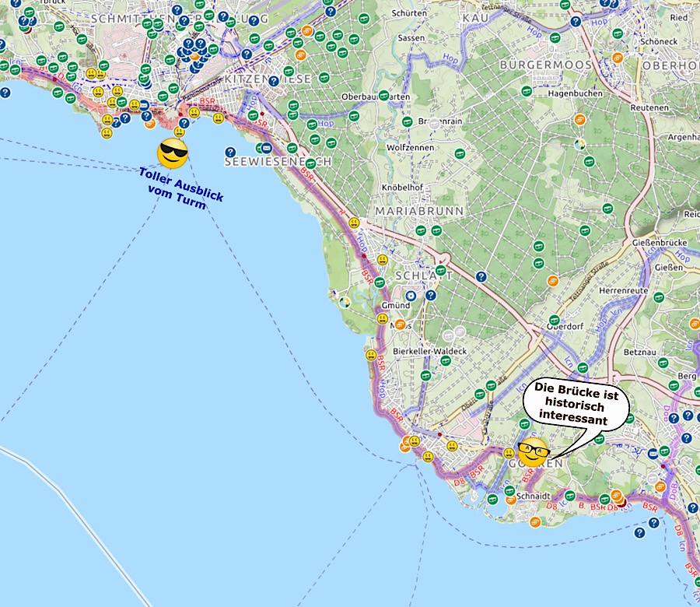Open the multicolored pie marker south of Hagenbuchen

(579, 144)
